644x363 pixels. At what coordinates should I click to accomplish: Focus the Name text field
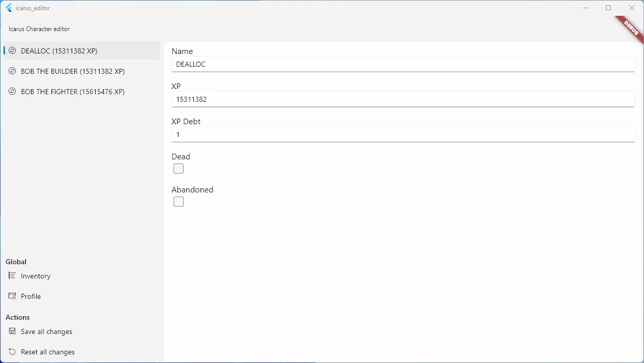point(403,64)
